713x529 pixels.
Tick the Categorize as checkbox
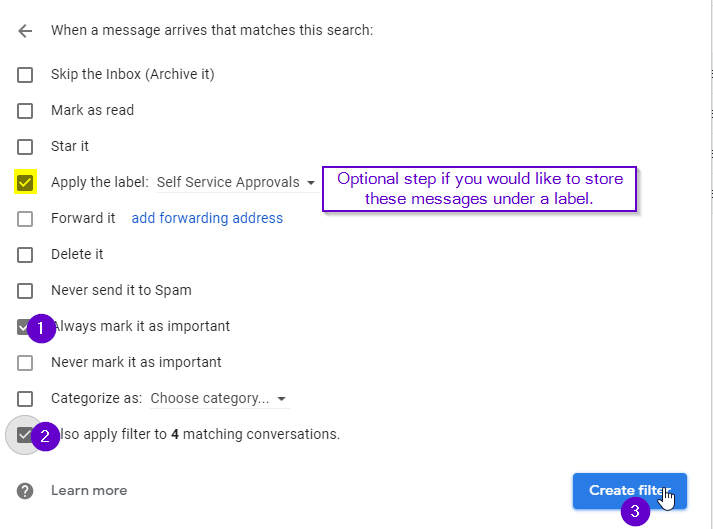point(25,399)
